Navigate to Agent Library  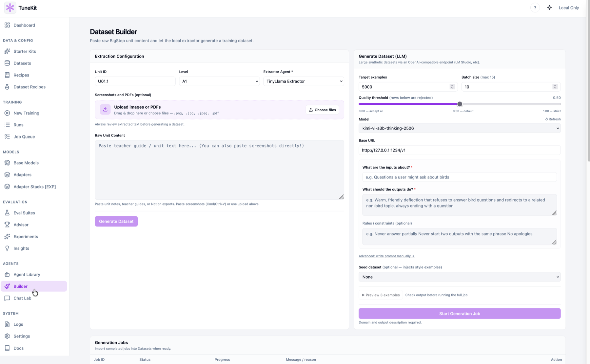click(x=34, y=274)
